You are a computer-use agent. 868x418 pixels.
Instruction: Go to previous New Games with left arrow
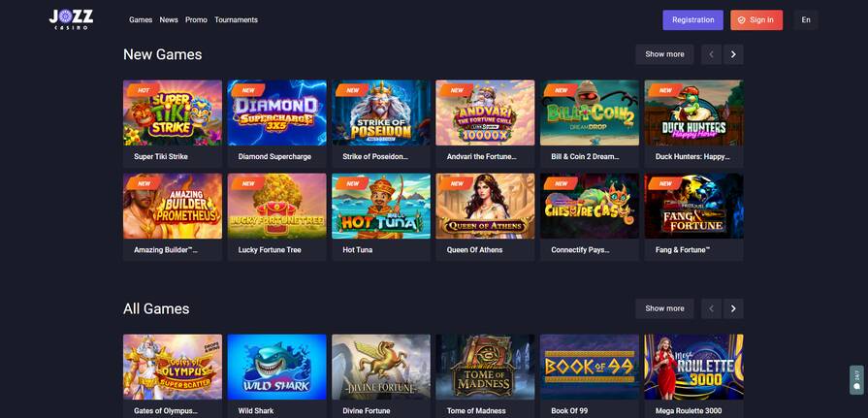point(711,54)
